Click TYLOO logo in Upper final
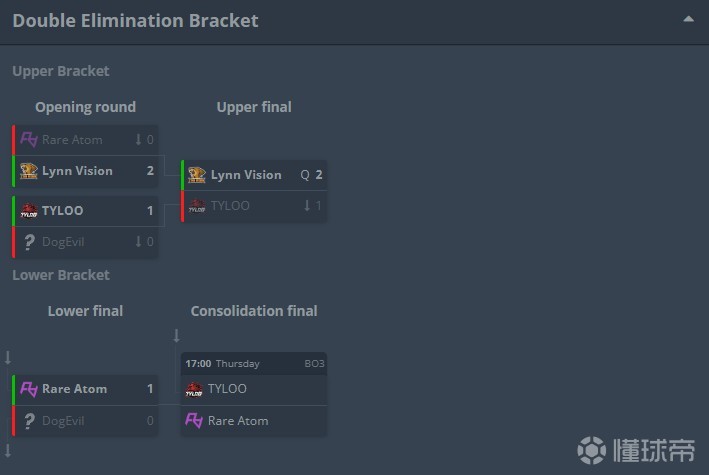 click(197, 206)
